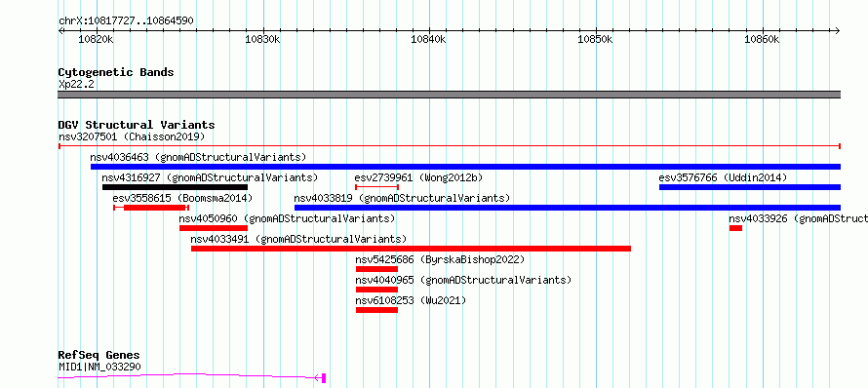
Task: Select the nsv4036463 gnomAD blue variant bar
Action: pos(465,167)
